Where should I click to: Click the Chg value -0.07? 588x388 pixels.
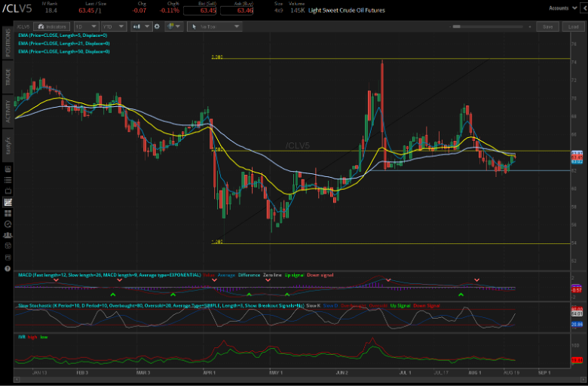(139, 11)
